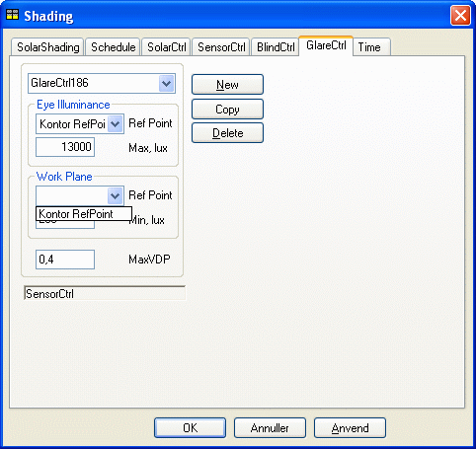Click the Max lux field showing 13000
The width and height of the screenshot is (476, 449).
point(65,147)
